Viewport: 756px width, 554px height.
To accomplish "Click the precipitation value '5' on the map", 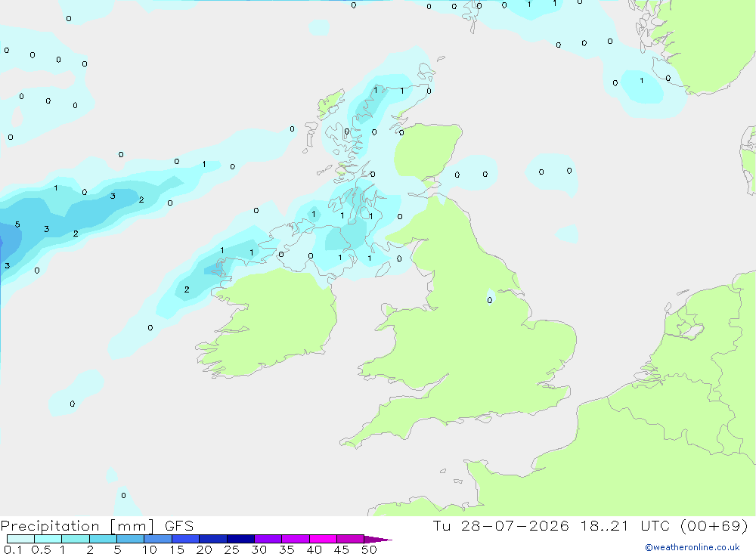I will [17, 224].
